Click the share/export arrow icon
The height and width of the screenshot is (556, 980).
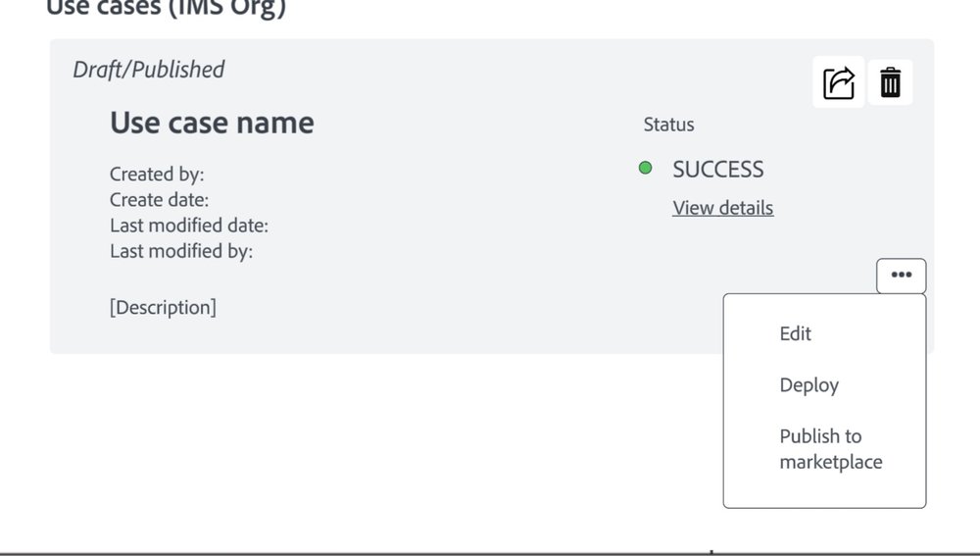click(838, 82)
